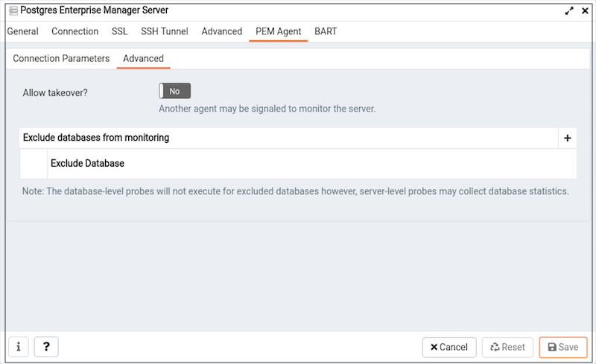The width and height of the screenshot is (596, 364).
Task: Click the 'Exclude databases from monitoring' heading
Action: pyautogui.click(x=96, y=138)
